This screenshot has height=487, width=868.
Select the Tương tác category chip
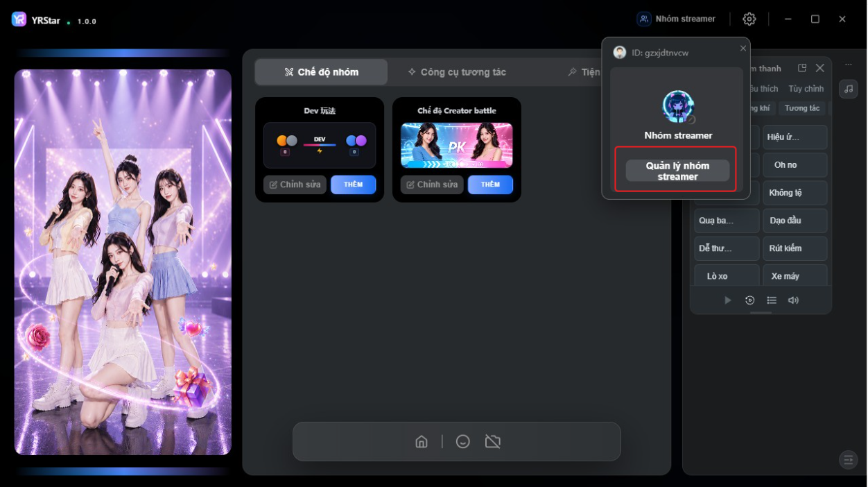tap(802, 108)
